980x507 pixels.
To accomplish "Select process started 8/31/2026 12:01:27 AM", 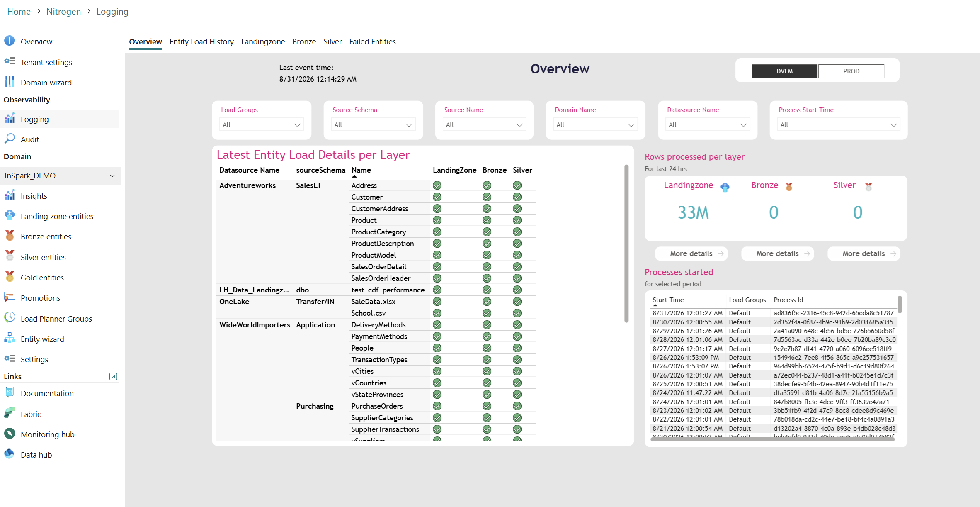I will (x=773, y=313).
